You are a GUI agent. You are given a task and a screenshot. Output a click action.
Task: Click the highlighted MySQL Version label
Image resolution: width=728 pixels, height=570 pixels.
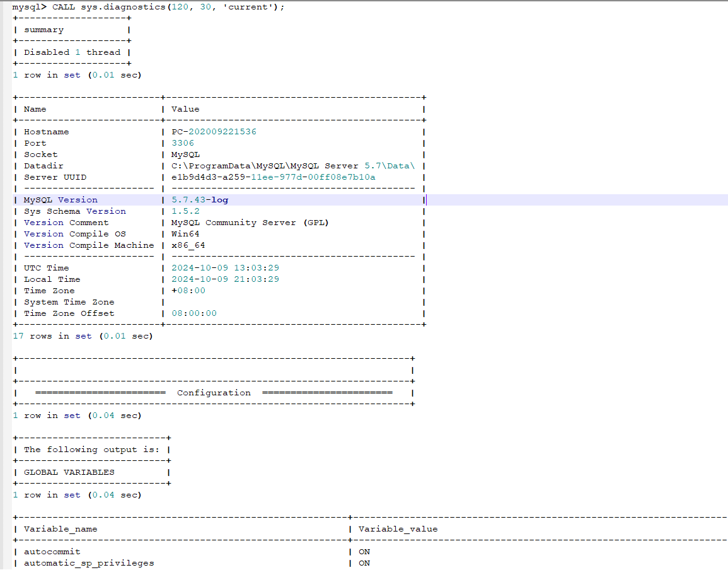pyautogui.click(x=61, y=201)
